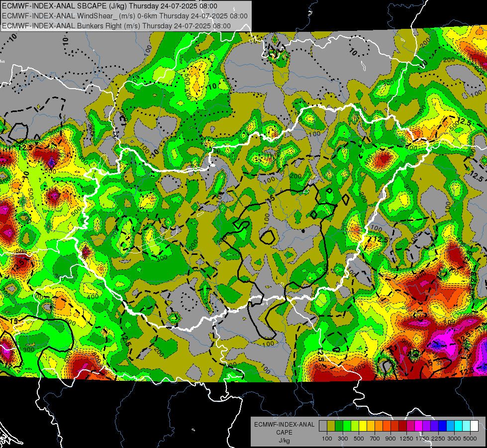Pick the cyan swatch right of 3000 tick
Viewport: 487px width, 448px height.
tap(459, 426)
